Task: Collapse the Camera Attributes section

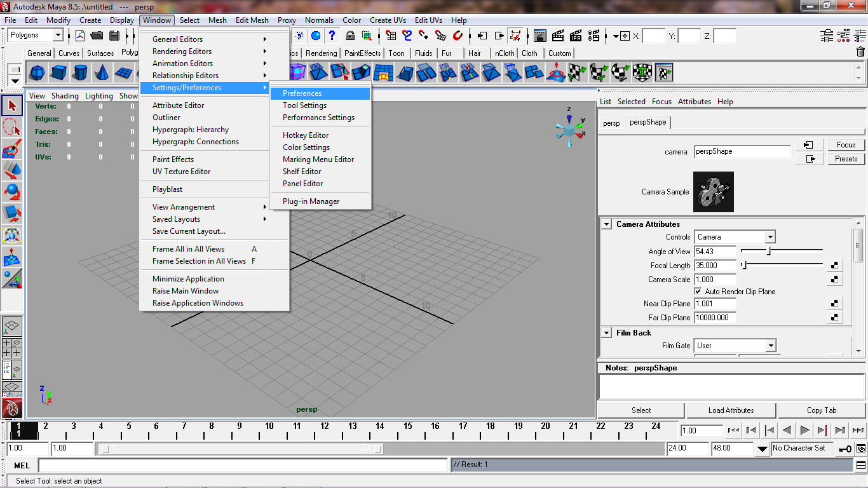Action: 607,224
